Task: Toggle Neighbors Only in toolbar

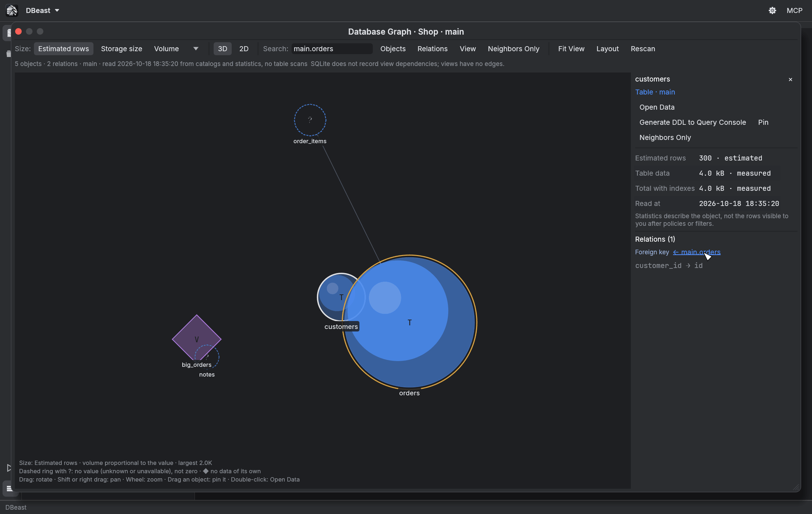Action: click(x=514, y=49)
